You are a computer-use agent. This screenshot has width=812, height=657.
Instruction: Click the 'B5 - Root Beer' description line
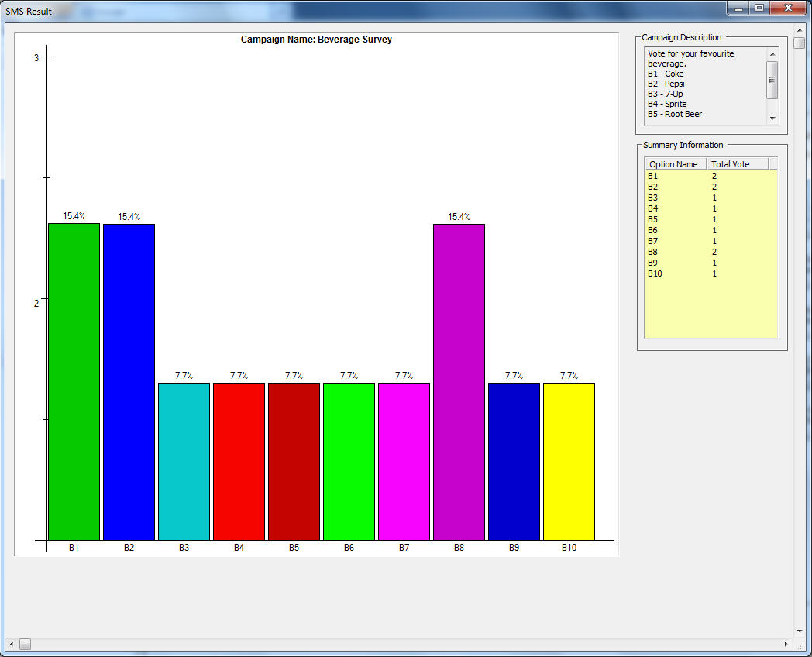(675, 114)
